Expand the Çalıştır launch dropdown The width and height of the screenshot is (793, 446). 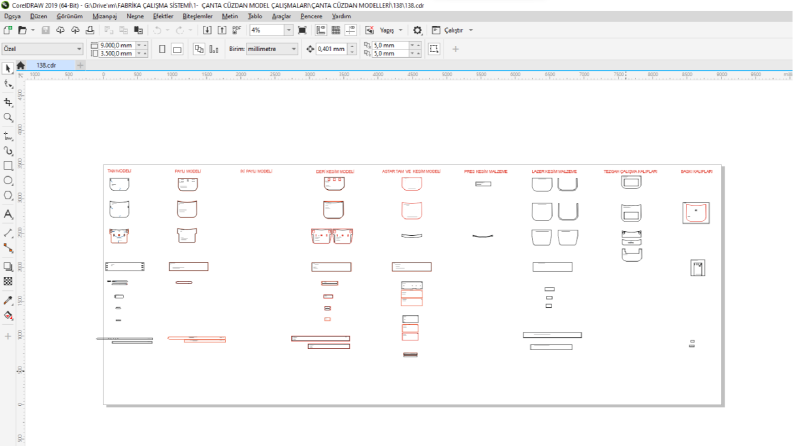tap(471, 30)
